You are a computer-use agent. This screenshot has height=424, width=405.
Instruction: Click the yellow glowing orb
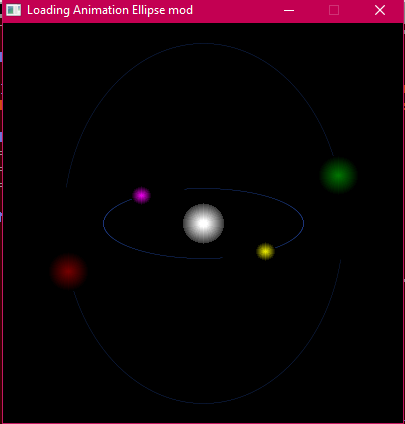(x=266, y=251)
